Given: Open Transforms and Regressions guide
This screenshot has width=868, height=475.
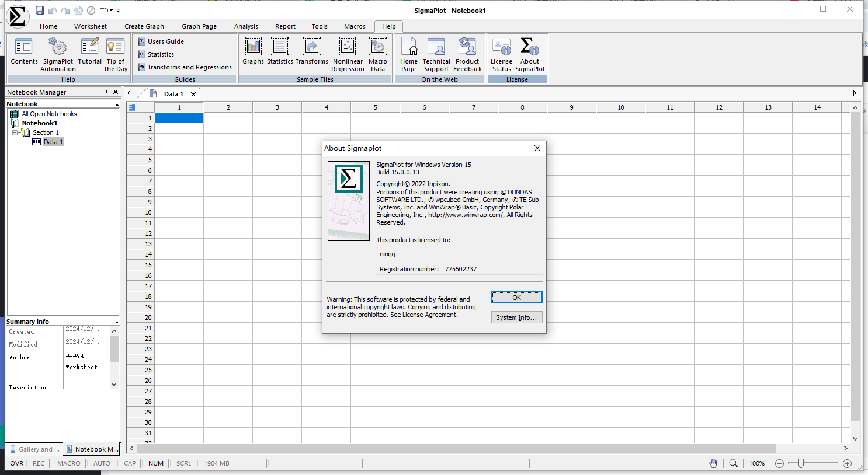Looking at the screenshot, I should (x=185, y=67).
